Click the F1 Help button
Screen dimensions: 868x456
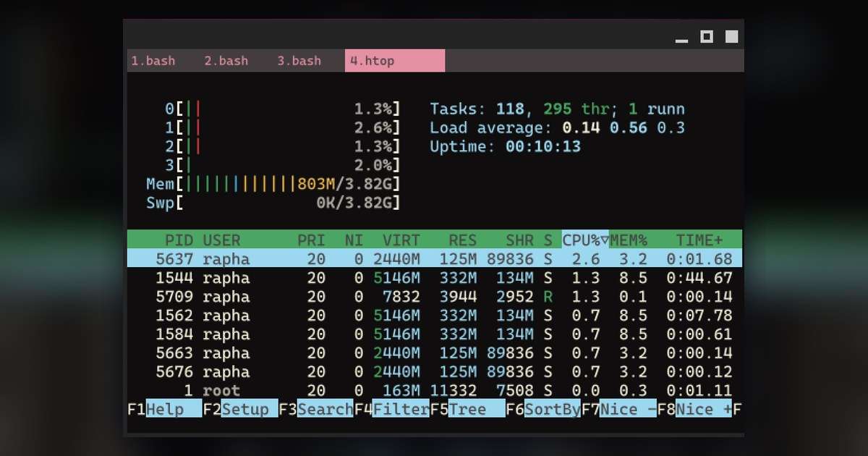click(165, 410)
